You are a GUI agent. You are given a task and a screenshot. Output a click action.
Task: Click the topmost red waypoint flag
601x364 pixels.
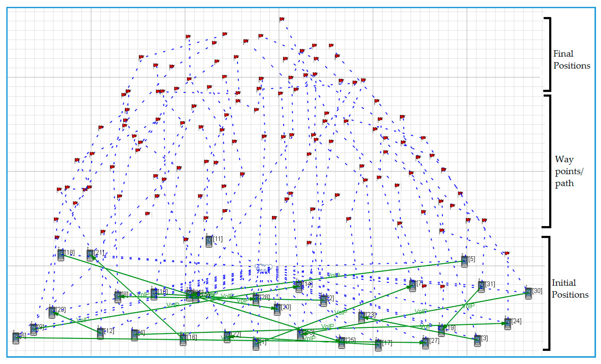pos(282,19)
